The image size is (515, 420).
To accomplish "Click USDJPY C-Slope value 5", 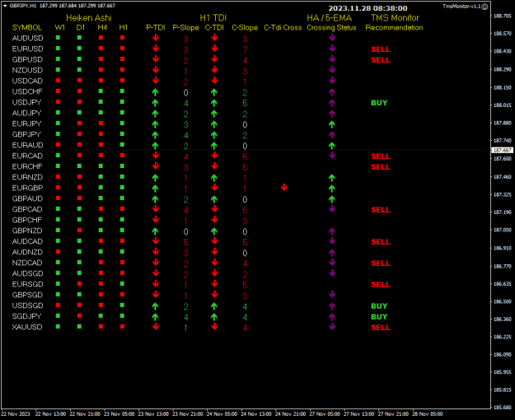I will click(245, 103).
